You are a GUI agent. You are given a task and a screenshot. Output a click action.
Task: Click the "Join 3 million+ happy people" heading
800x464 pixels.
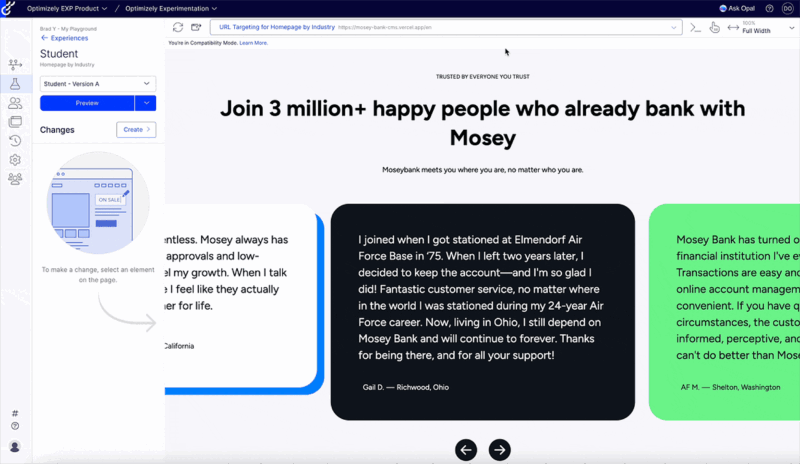(483, 123)
